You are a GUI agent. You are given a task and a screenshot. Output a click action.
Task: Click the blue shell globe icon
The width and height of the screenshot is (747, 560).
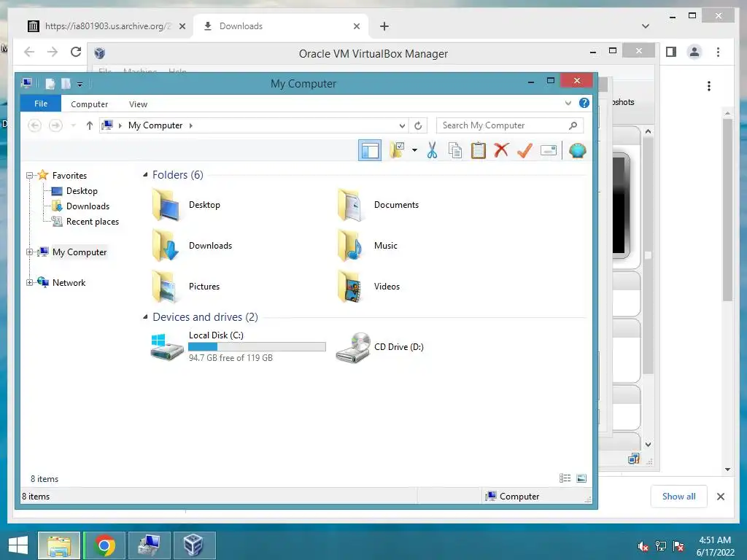click(x=578, y=150)
